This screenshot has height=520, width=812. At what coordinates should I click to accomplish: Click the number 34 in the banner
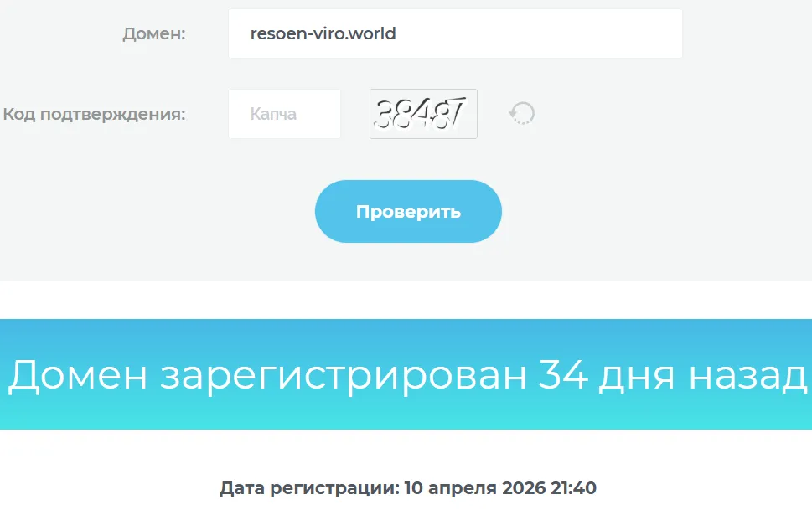click(563, 374)
